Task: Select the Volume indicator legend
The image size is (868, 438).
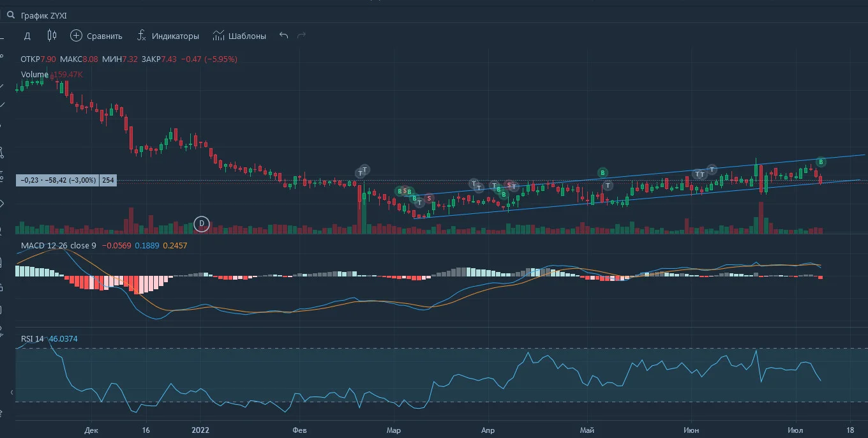Action: (x=34, y=74)
